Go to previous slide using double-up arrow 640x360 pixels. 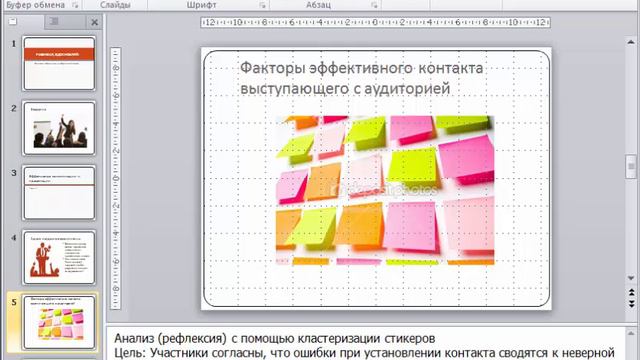point(631,292)
